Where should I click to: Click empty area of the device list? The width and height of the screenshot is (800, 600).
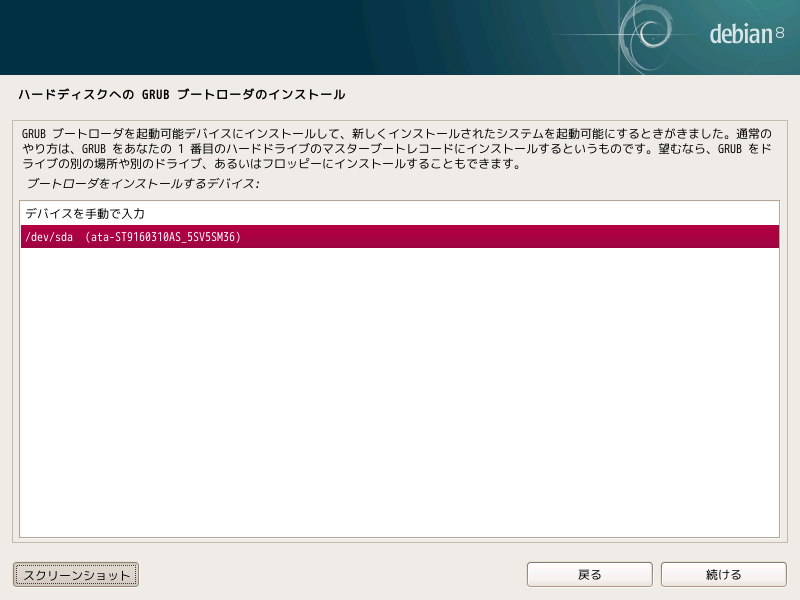tap(400, 400)
